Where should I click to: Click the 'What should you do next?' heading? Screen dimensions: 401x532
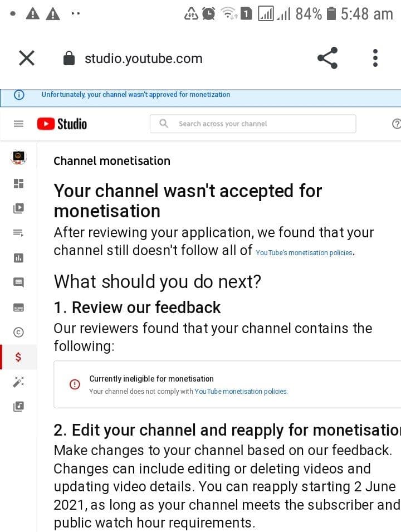click(x=158, y=282)
